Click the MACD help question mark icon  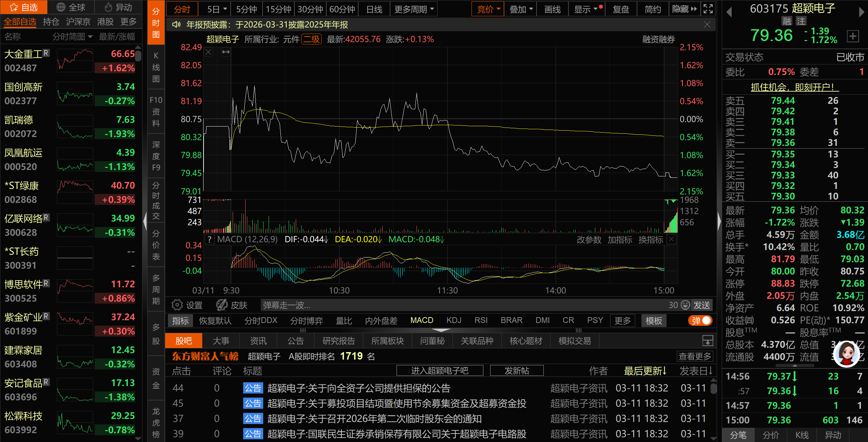pos(210,239)
